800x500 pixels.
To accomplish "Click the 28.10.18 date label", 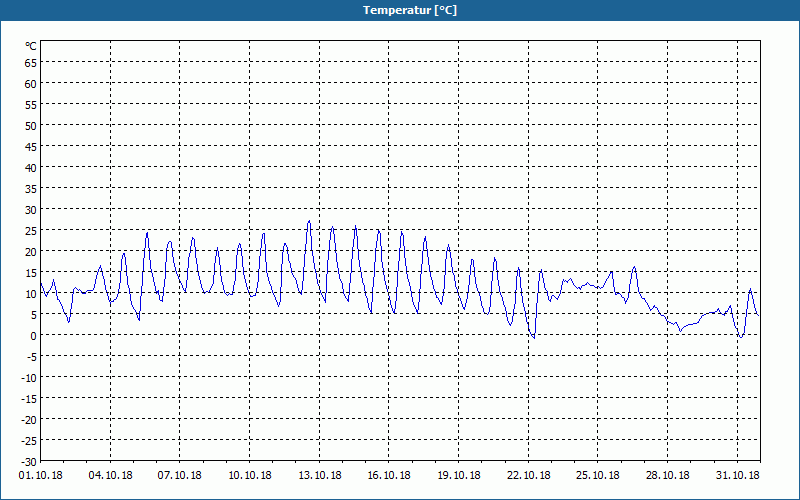I will point(667,475).
